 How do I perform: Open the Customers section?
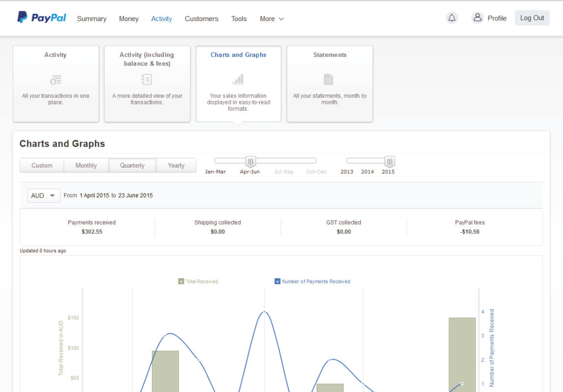click(x=201, y=19)
